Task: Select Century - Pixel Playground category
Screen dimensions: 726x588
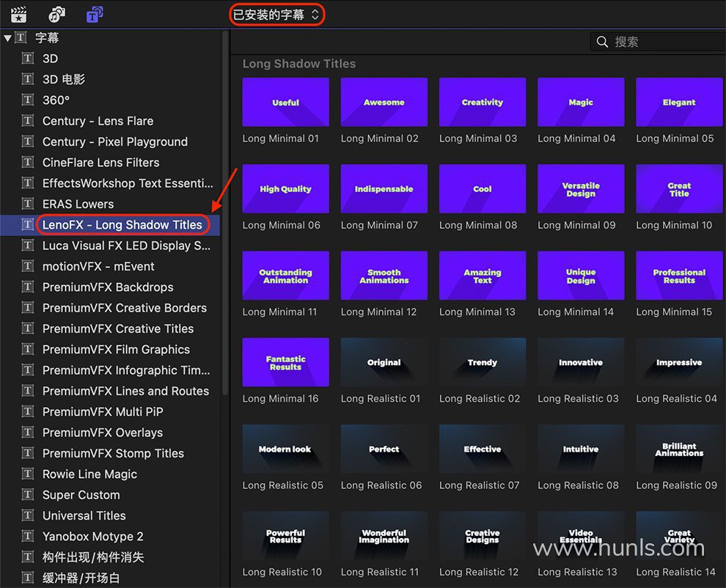Action: tap(110, 142)
